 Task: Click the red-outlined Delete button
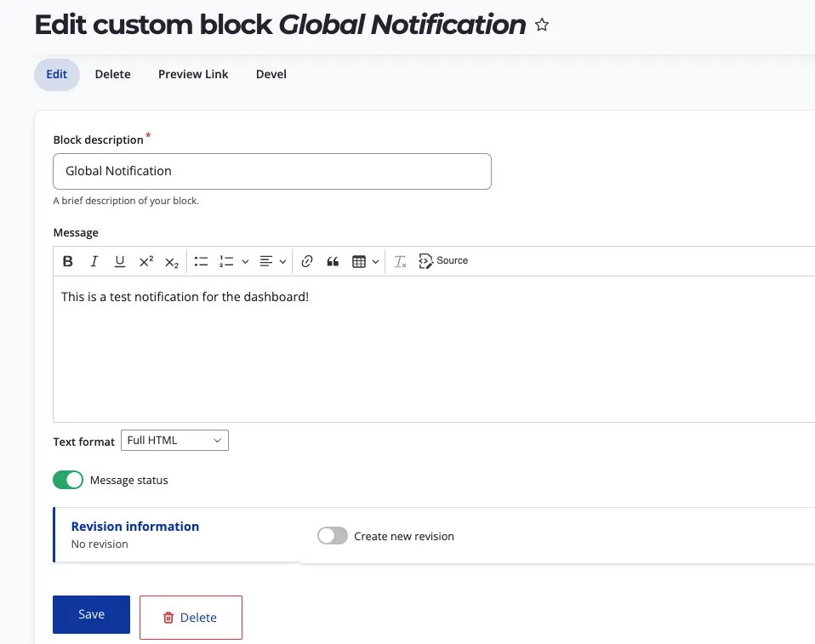coord(191,618)
